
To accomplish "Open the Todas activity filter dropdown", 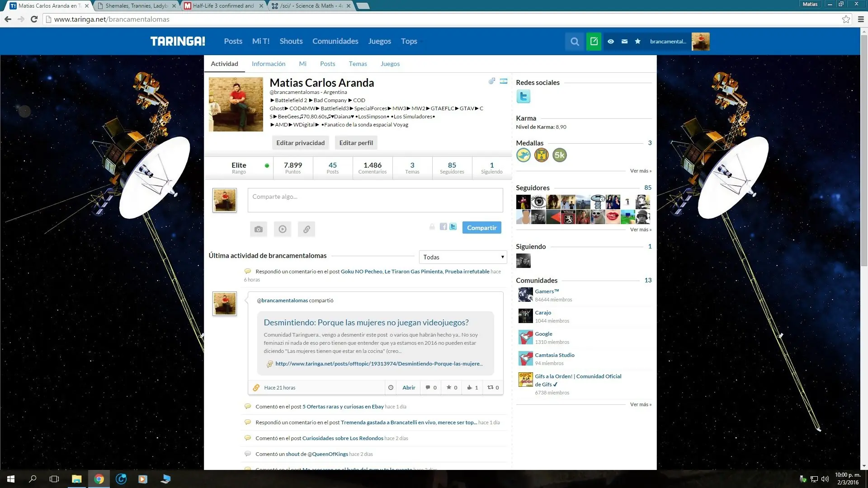I will (x=462, y=257).
